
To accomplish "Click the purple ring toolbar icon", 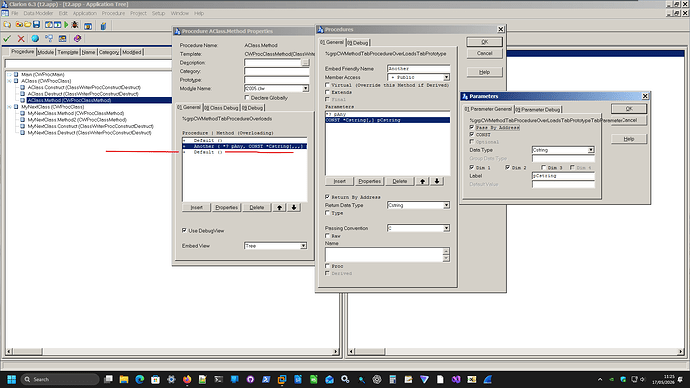I will point(77,39).
